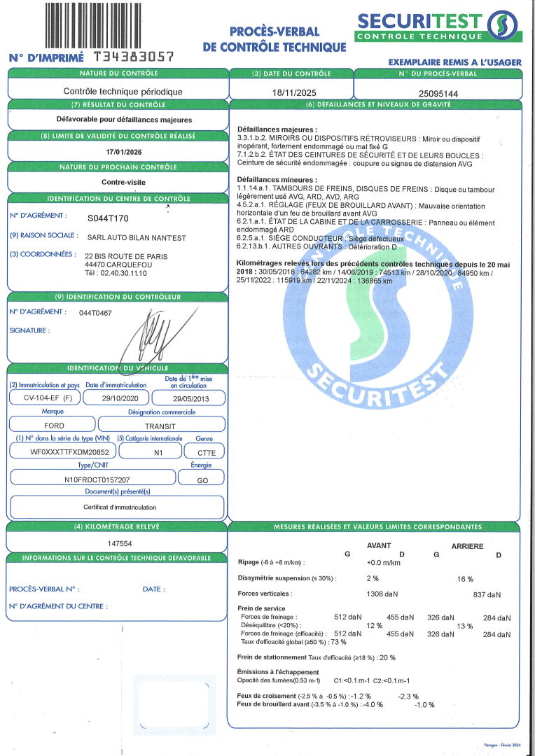Select the registration plate field CV-104-EF
Screen dimensions: 535x756
43,397
